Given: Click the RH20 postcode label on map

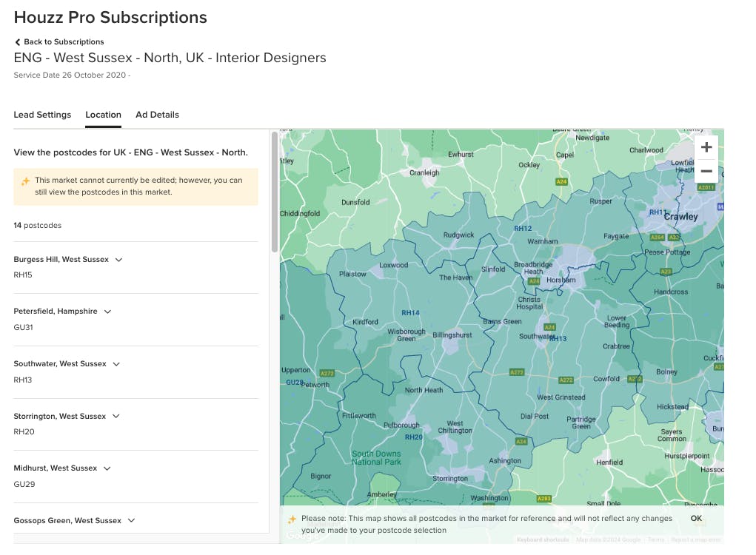Looking at the screenshot, I should click(x=414, y=437).
